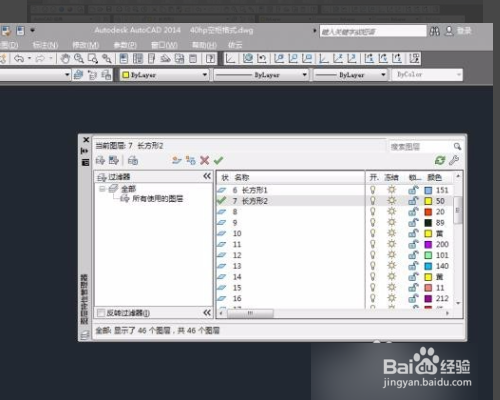This screenshot has width=500, height=400.
Task: Open the Layer States Manager icon
Action: click(133, 160)
